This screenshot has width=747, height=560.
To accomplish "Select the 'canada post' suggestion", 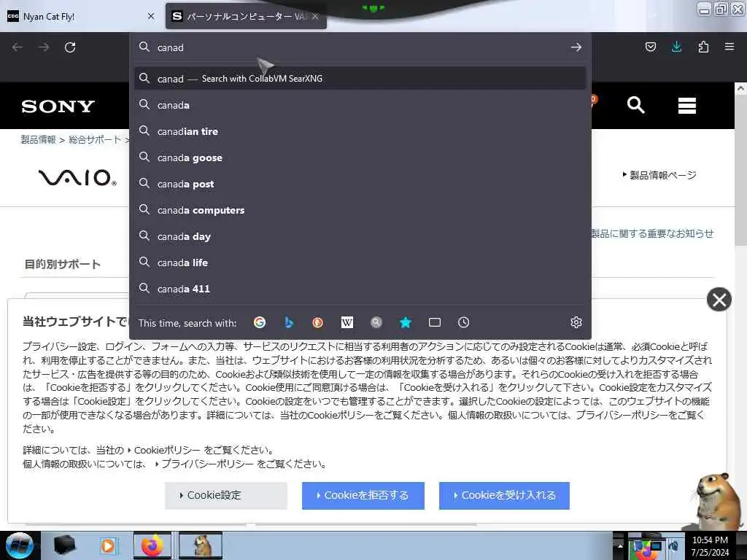I will point(360,184).
